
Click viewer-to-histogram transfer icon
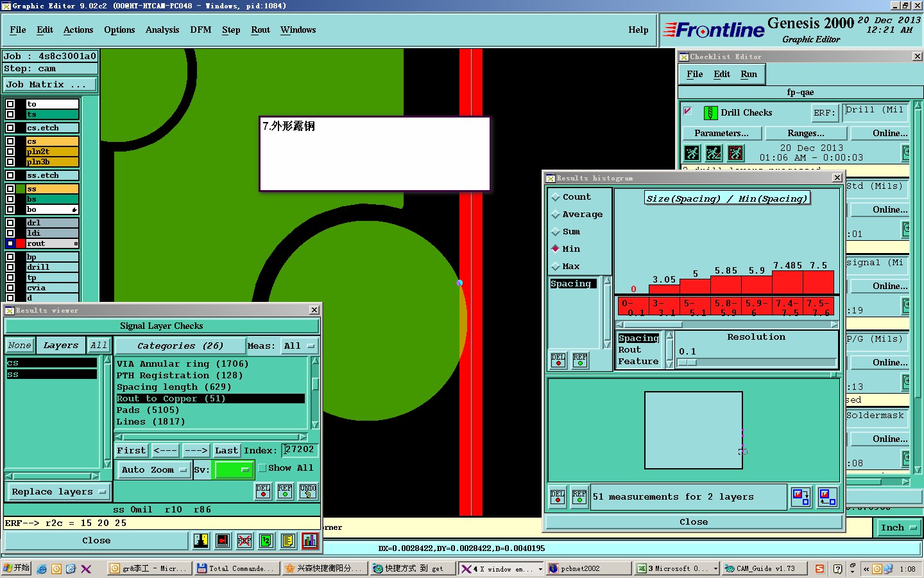827,497
